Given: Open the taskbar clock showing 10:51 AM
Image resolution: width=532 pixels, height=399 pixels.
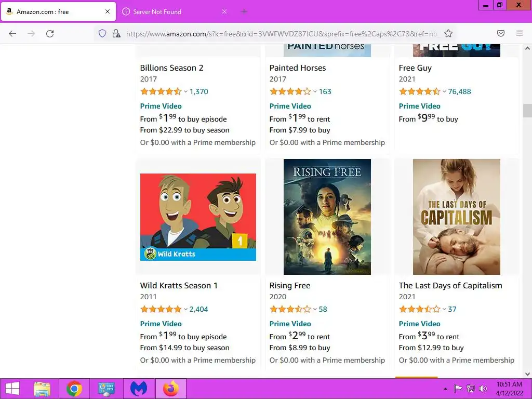Looking at the screenshot, I should tap(509, 389).
